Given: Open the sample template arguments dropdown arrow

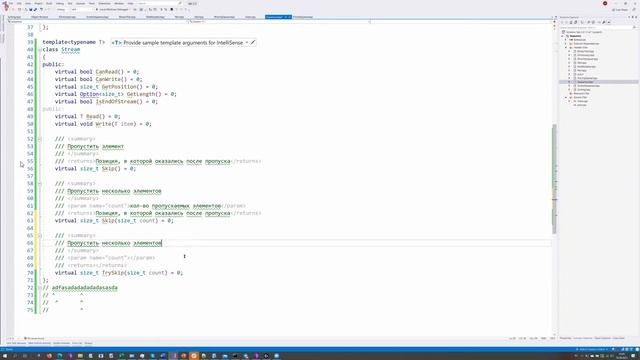Looking at the screenshot, I should point(247,42).
